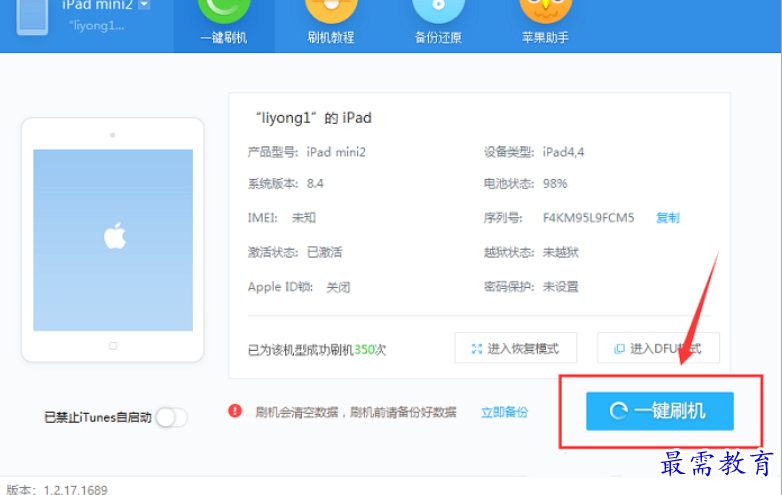Select the 苹果助手 tab label
The width and height of the screenshot is (782, 495).
coord(545,38)
